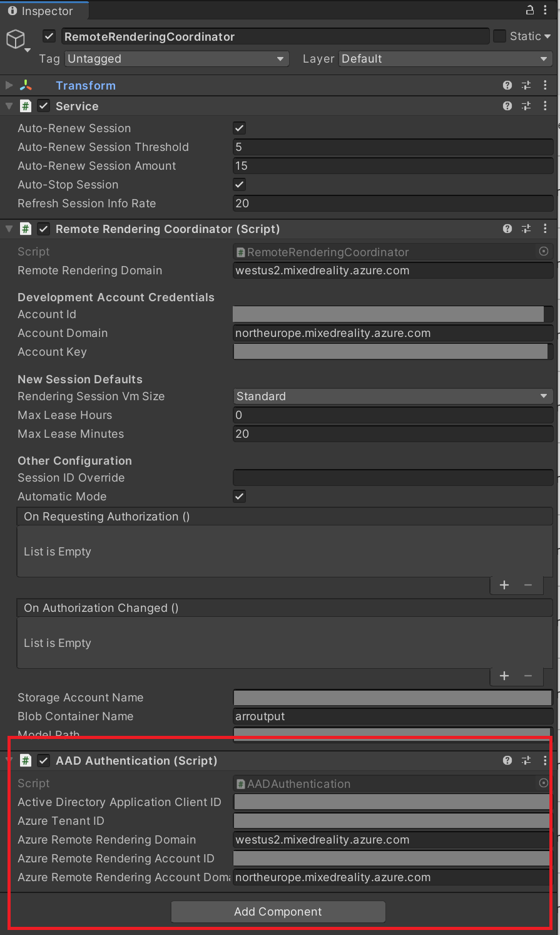This screenshot has width=560, height=935.
Task: Open the Inspector panel options menu
Action: tap(545, 10)
